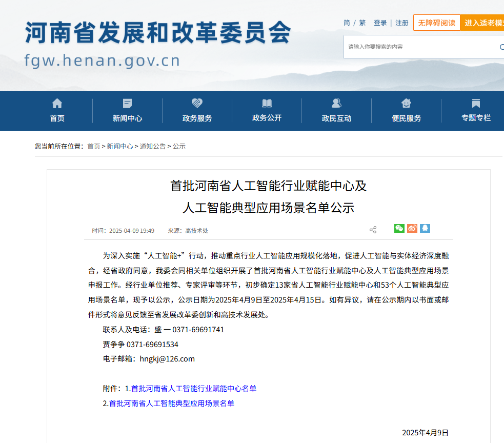
Task: Share the article via the WeChat icon
Action: [399, 229]
